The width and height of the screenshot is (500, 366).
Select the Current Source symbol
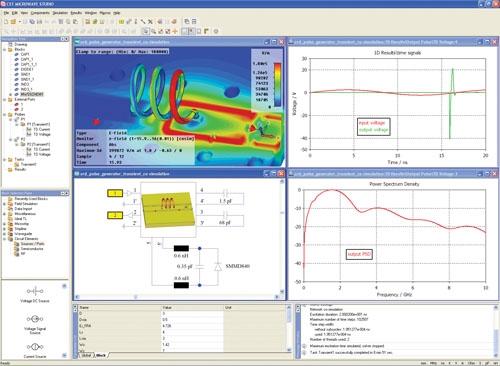click(35, 347)
